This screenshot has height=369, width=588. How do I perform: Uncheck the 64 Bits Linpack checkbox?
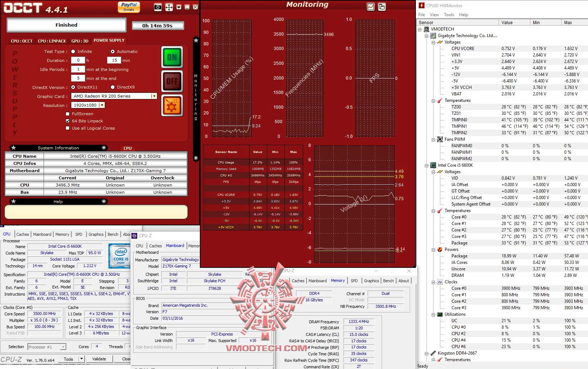coord(68,121)
